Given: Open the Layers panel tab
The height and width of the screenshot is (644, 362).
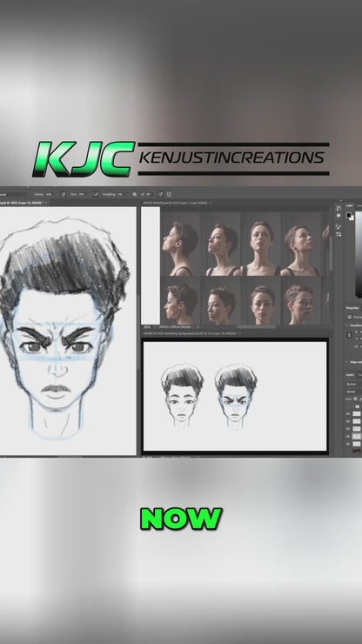Looking at the screenshot, I should point(350,374).
